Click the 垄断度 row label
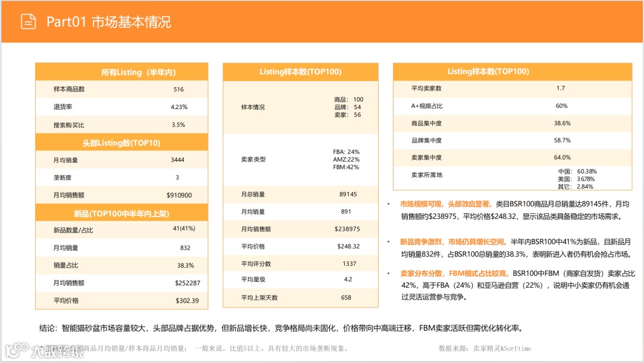 (63, 178)
